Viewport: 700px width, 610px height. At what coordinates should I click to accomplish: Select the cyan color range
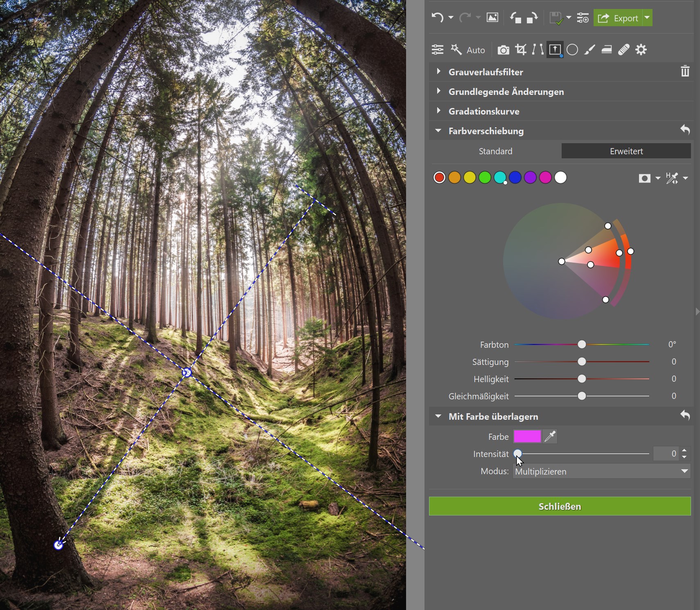[x=500, y=178]
